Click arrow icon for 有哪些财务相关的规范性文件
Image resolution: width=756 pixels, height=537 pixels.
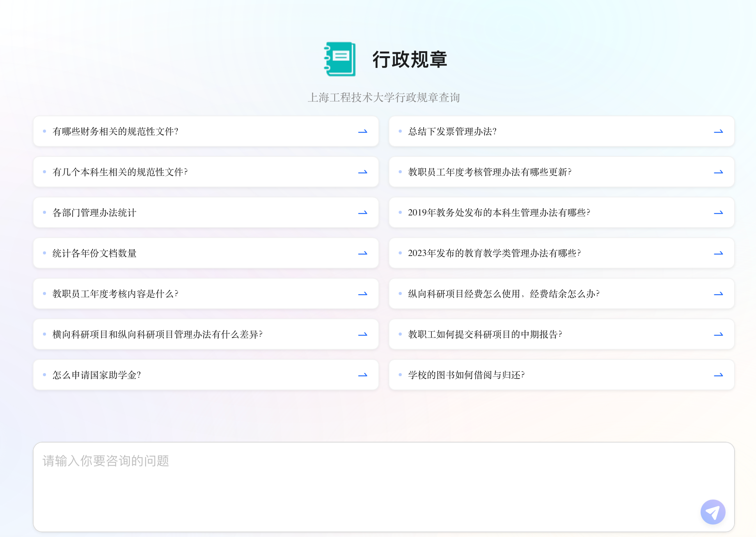point(363,132)
